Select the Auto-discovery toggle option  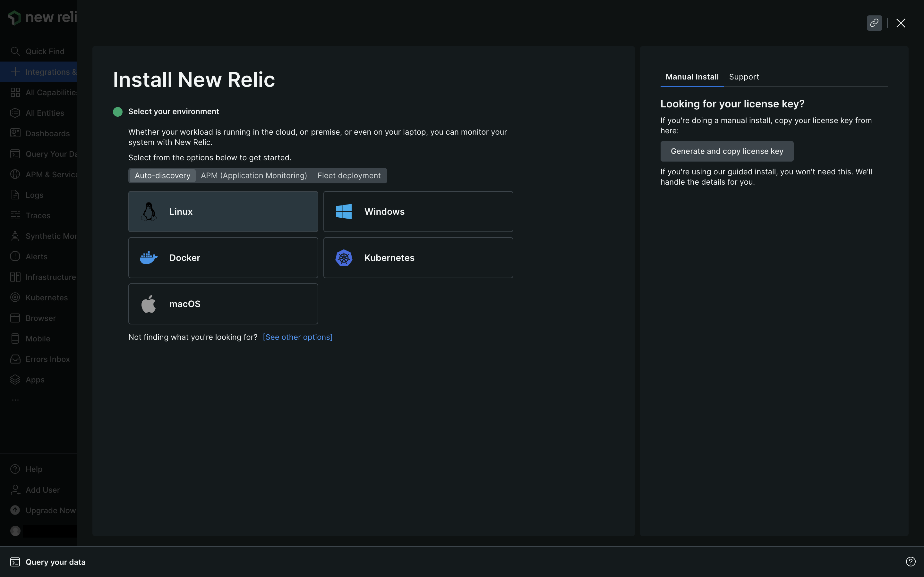coord(162,176)
